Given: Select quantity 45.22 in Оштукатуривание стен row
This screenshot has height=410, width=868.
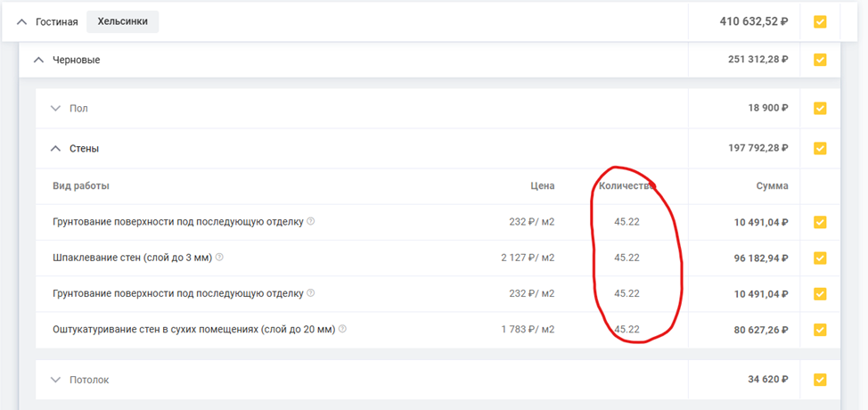Looking at the screenshot, I should [x=626, y=329].
